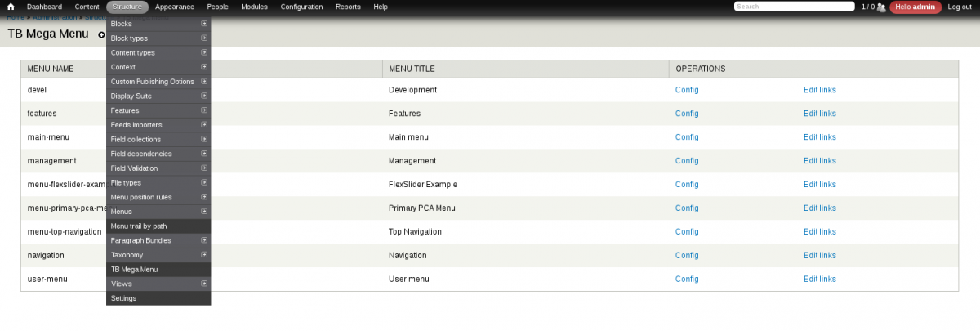
Task: Open Edit links for Top Navigation row
Action: pyautogui.click(x=820, y=232)
